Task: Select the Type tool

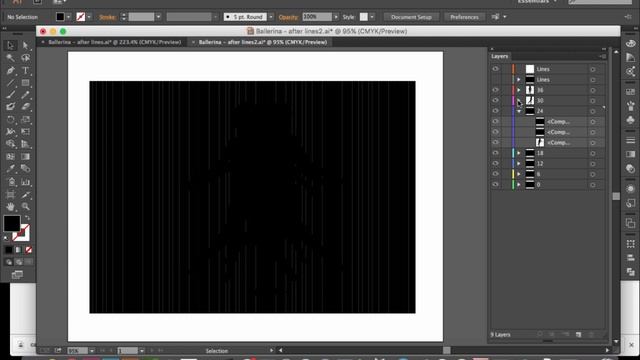Action: [25, 70]
